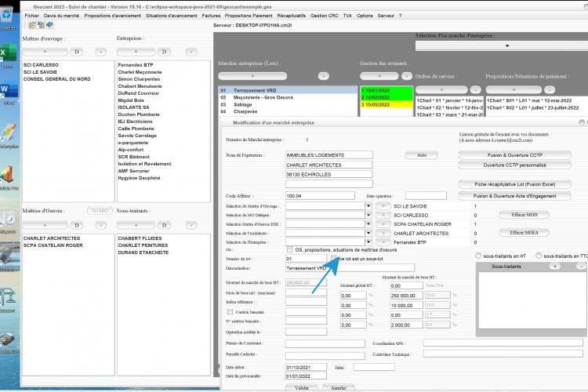The image size is (588, 392).
Task: Add a Maîtrise d'Oeuvre with plus button
Action: click(x=45, y=225)
